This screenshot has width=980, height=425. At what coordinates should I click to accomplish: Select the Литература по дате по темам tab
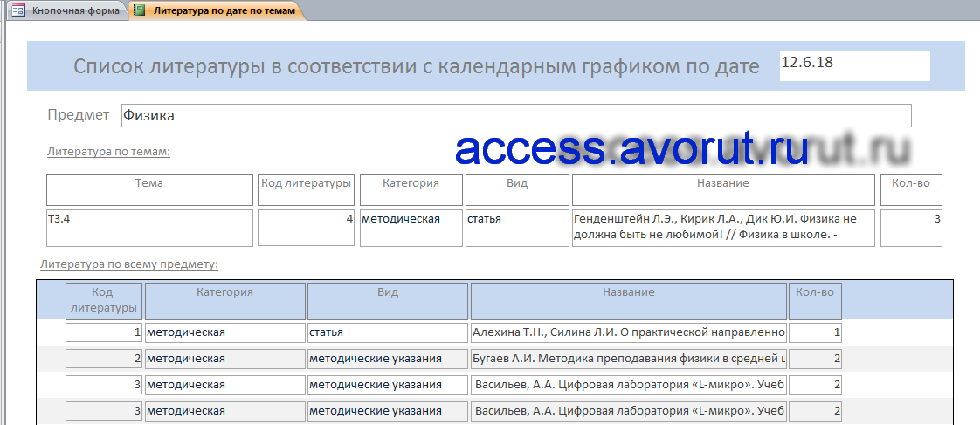click(217, 10)
